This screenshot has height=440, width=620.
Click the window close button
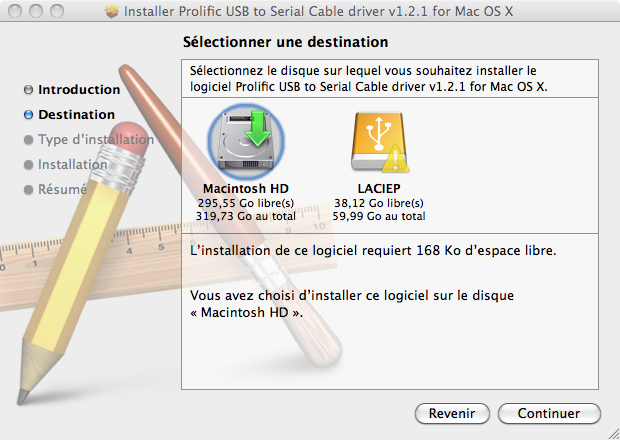pyautogui.click(x=15, y=11)
